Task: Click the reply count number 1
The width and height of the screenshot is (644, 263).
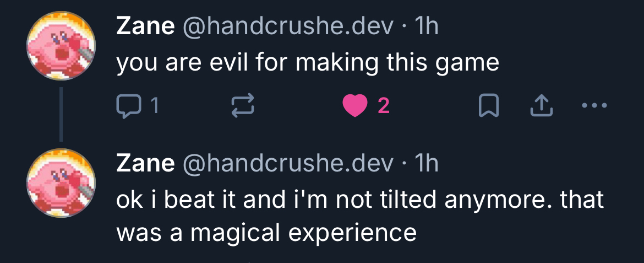Action: [x=154, y=105]
